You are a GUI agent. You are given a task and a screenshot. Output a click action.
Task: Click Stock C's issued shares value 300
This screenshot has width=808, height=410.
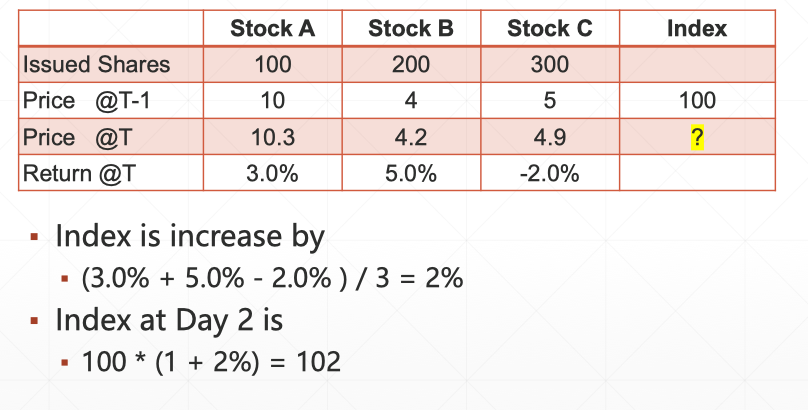[x=550, y=65]
